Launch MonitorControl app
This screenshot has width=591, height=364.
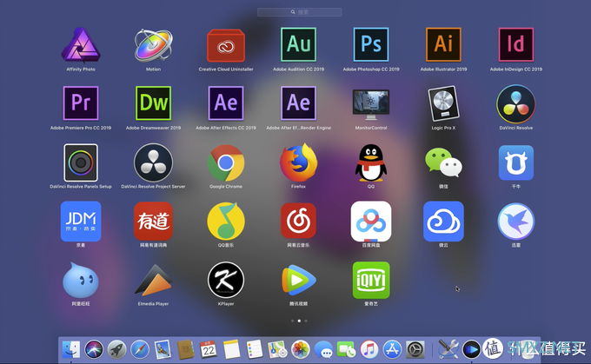tap(371, 104)
